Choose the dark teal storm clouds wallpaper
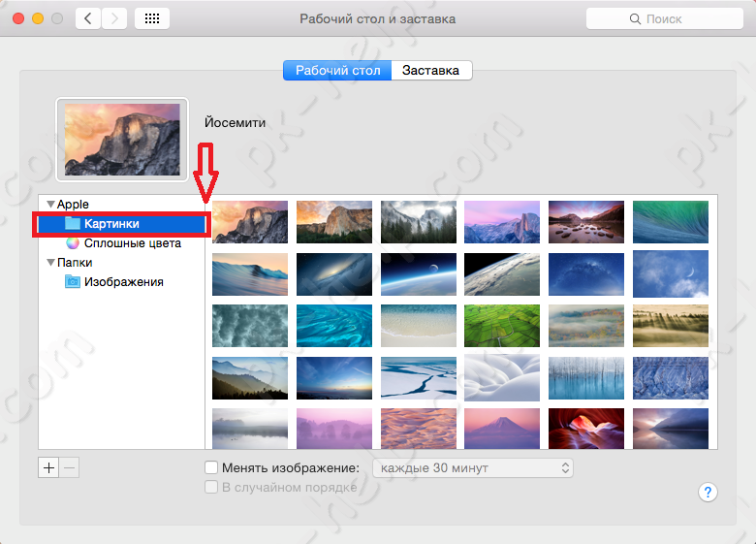The height and width of the screenshot is (544, 756). [x=250, y=326]
